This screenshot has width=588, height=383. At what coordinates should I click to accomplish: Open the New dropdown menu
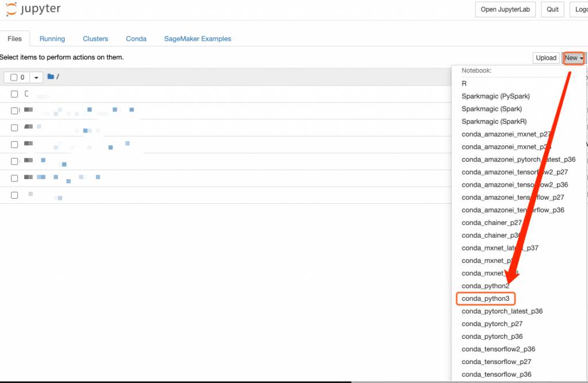pyautogui.click(x=574, y=58)
